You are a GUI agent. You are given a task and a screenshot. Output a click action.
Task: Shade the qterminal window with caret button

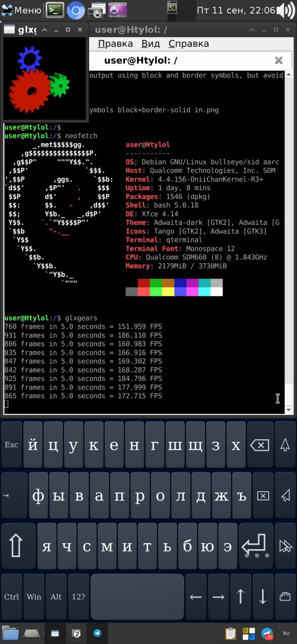[252, 30]
